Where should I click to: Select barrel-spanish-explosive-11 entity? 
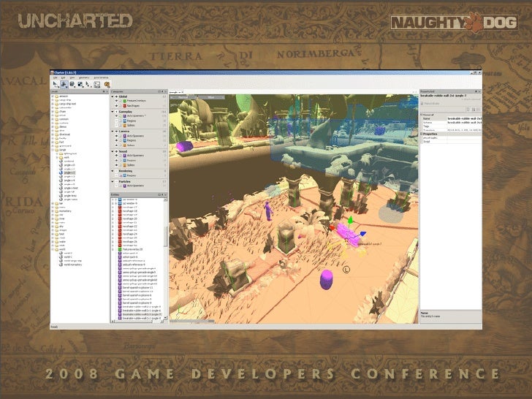(x=137, y=287)
